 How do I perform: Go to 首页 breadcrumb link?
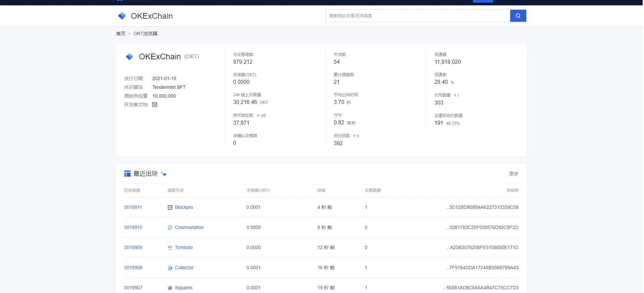[x=121, y=34]
